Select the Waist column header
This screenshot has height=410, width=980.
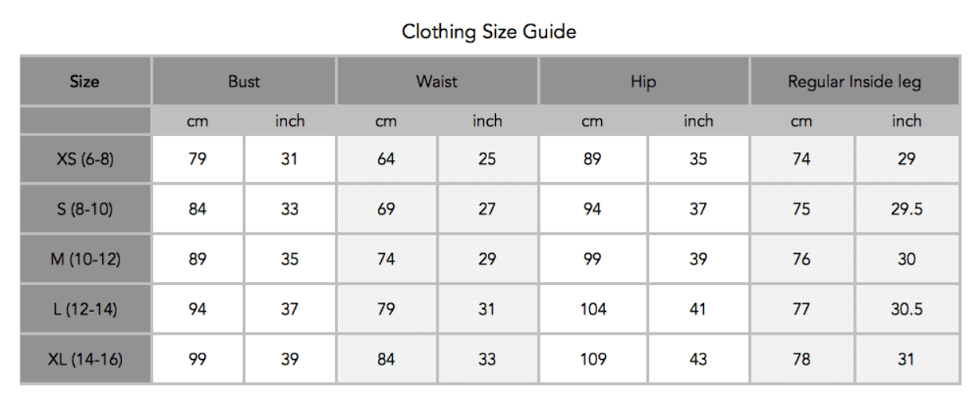pos(437,81)
